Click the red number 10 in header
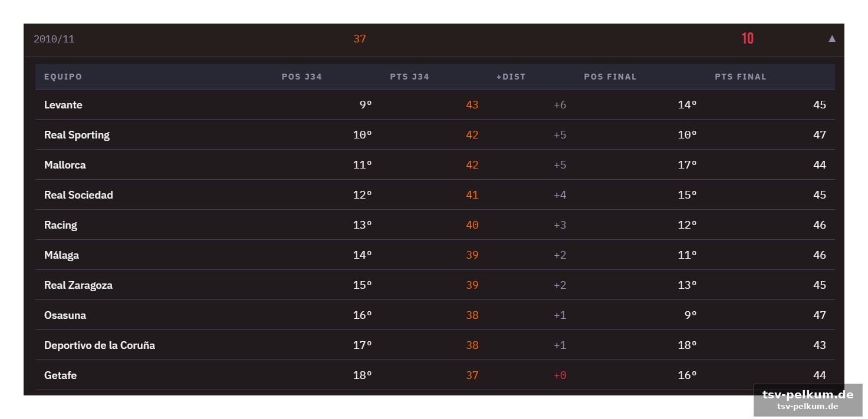Image resolution: width=868 pixels, height=419 pixels. (748, 39)
